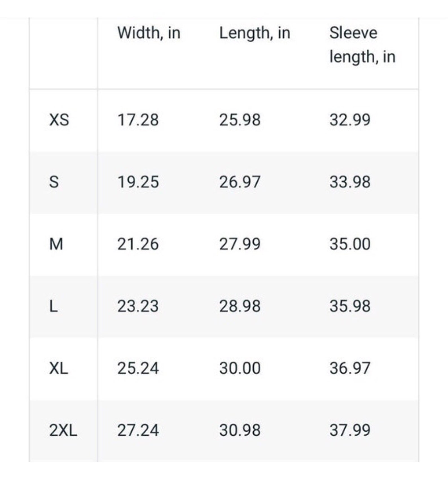
Task: Click the XL size row label
Action: 59,368
